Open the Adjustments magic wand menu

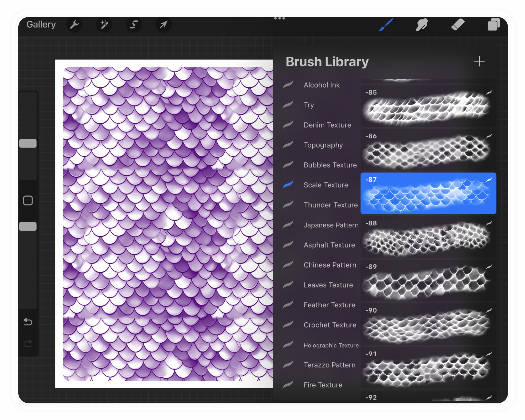104,25
